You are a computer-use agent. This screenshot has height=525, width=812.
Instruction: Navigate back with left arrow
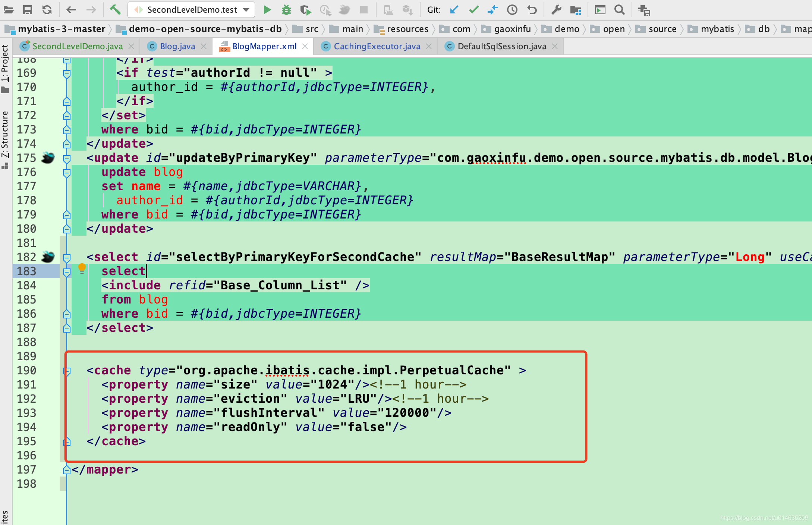[71, 10]
